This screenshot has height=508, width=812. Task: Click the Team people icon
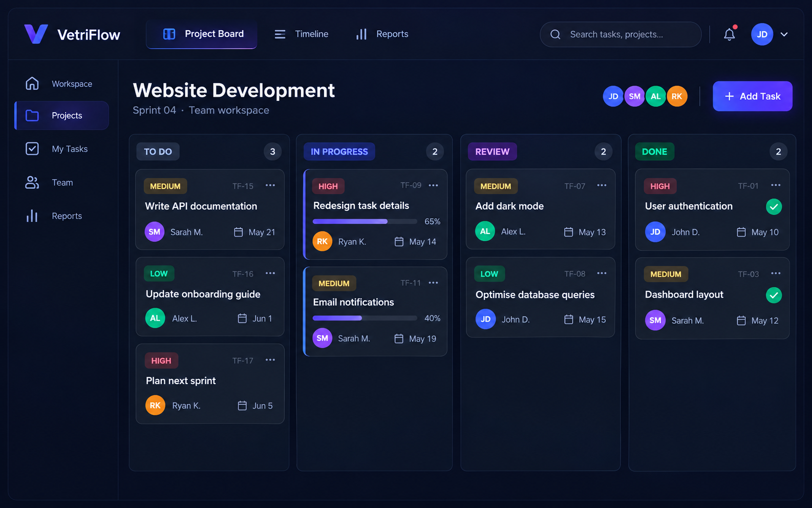(x=32, y=182)
